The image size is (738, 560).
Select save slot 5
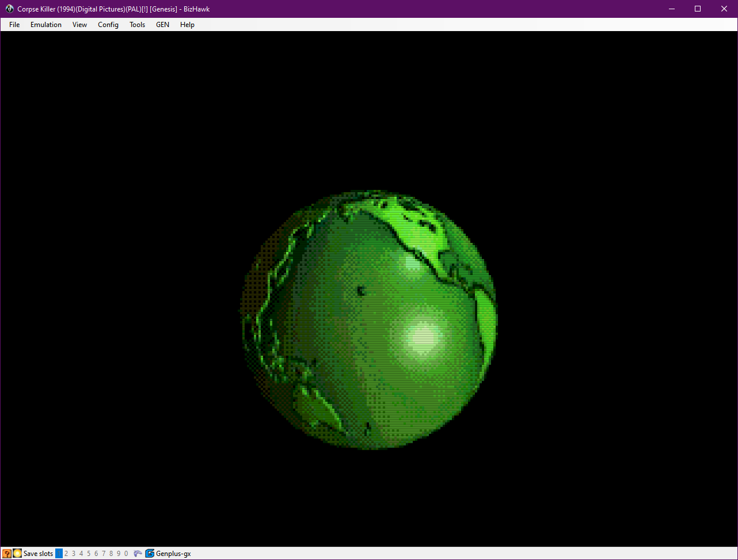click(x=89, y=554)
